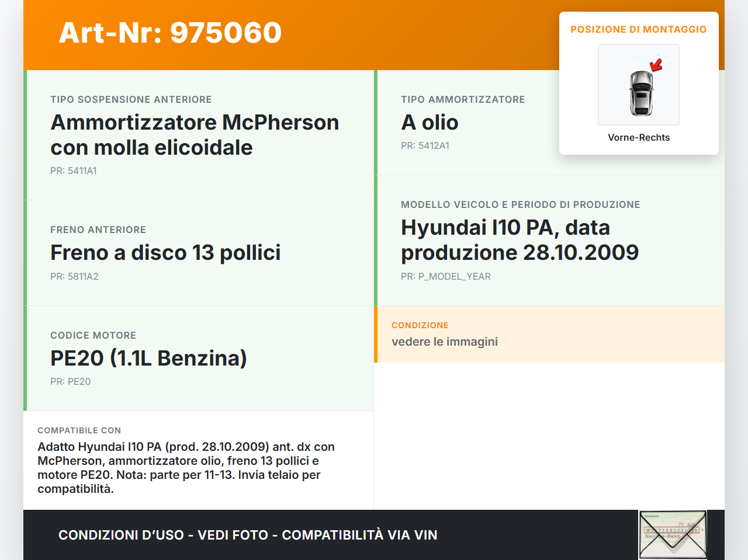This screenshot has width=748, height=560.
Task: Toggle the vedere le immagini condition note
Action: point(444,342)
